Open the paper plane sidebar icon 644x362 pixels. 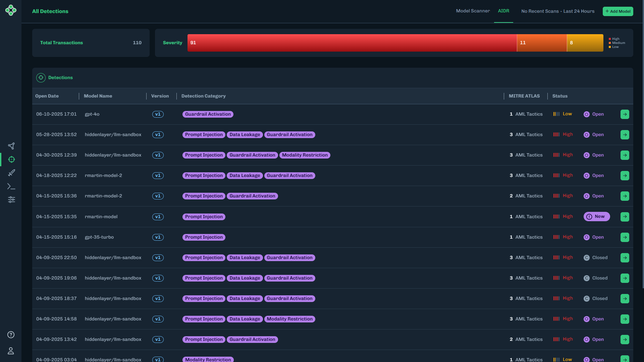point(11,146)
